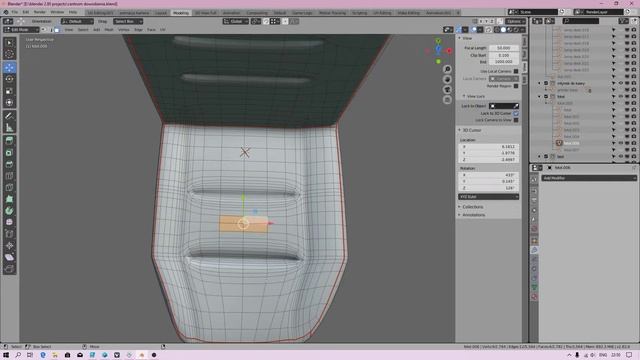
Task: Select the Inset Faces tool
Action: click(9, 153)
